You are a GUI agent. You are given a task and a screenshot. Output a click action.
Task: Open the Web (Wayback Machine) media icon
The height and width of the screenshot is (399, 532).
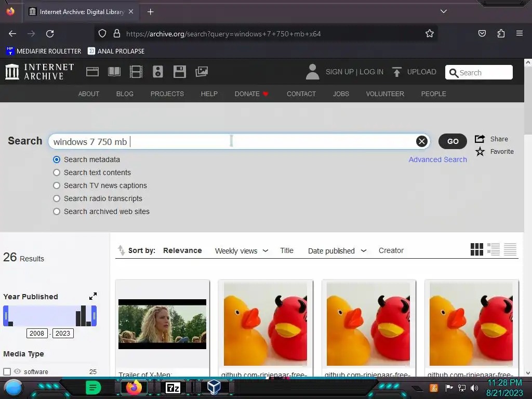pos(92,72)
